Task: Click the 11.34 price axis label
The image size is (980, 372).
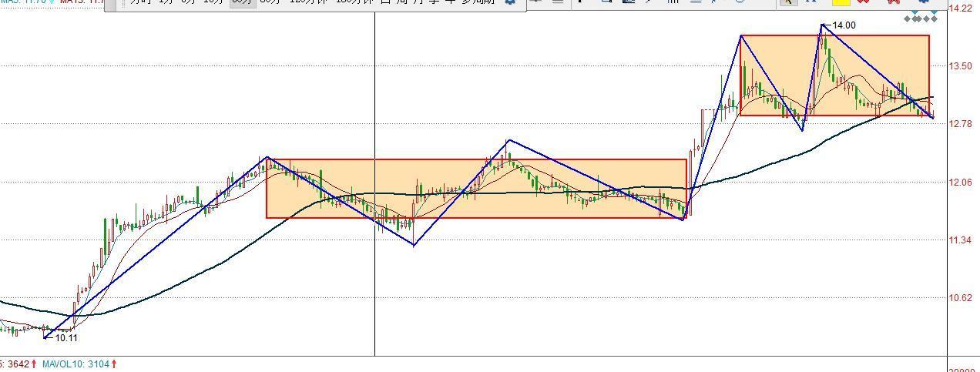Action: tap(961, 240)
